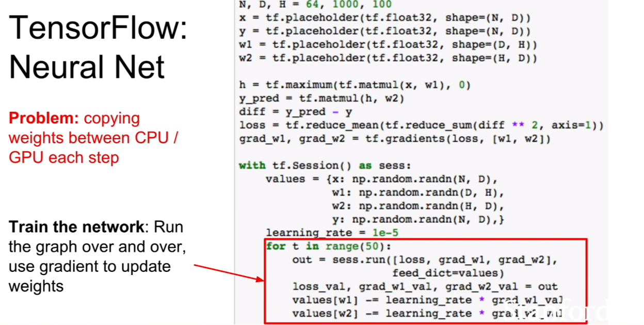Click the "w2: np.random.randn(H, D)," line
Screen dimensions: 644x325
[x=418, y=206]
